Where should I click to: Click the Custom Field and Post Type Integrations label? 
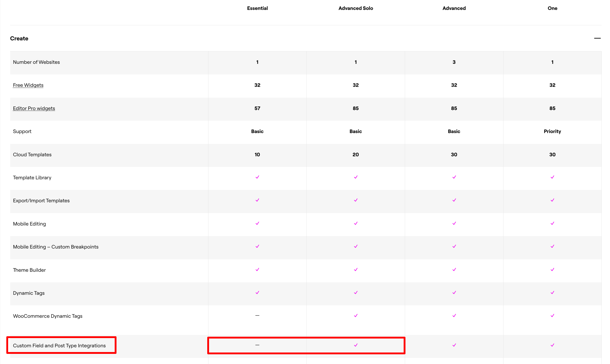59,345
